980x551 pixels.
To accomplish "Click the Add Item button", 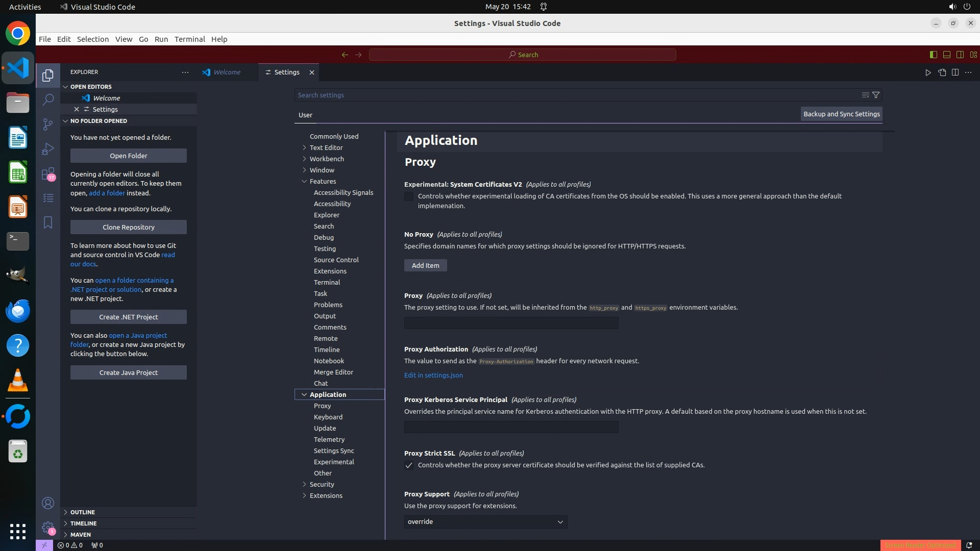I will (x=425, y=265).
